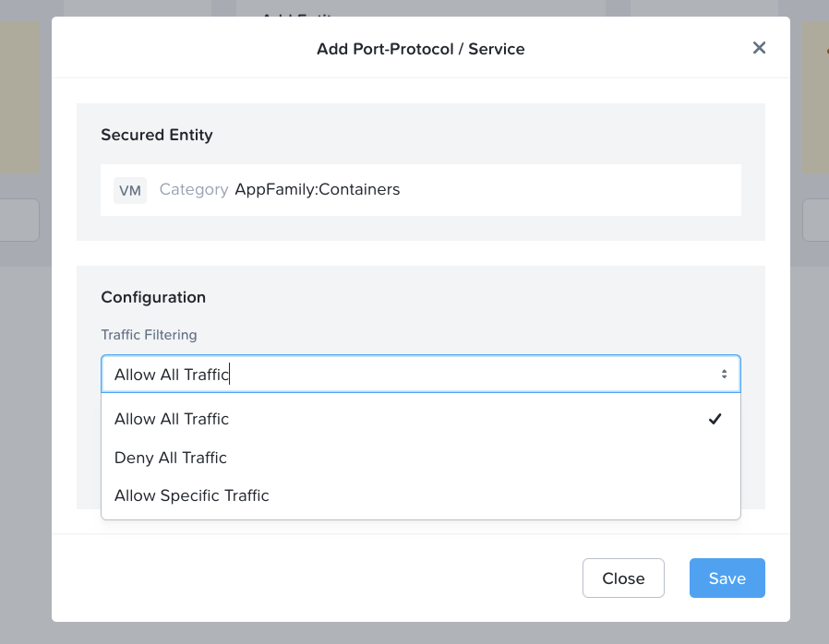The height and width of the screenshot is (644, 829).
Task: Click the Category label text
Action: pos(194,189)
